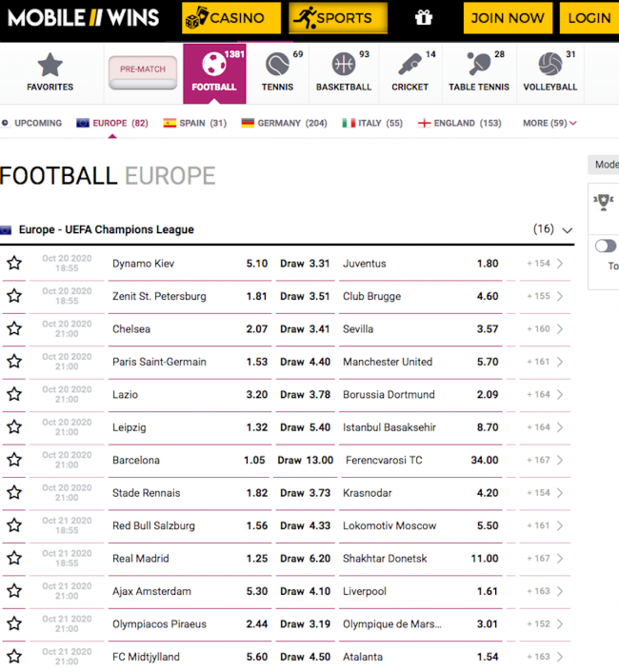Expand +167 markets for Barcelona match
Image resolution: width=619 pixels, height=672 pixels.
point(546,460)
